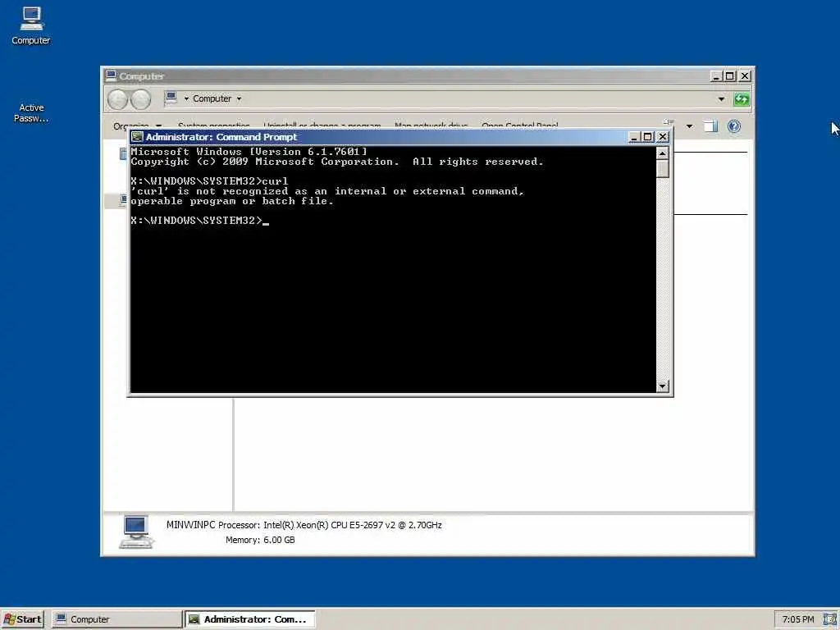Close the Command Prompt window
The height and width of the screenshot is (630, 840).
tap(663, 137)
